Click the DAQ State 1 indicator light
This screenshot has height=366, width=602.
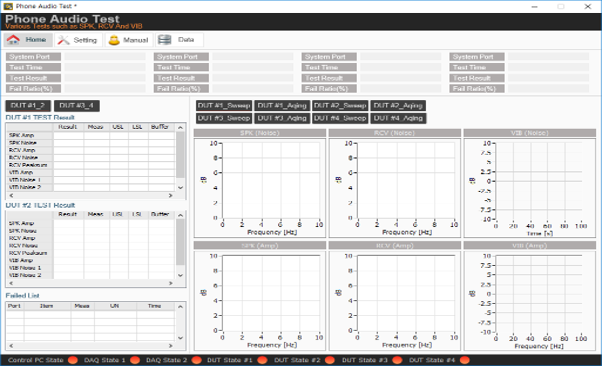tap(135, 360)
